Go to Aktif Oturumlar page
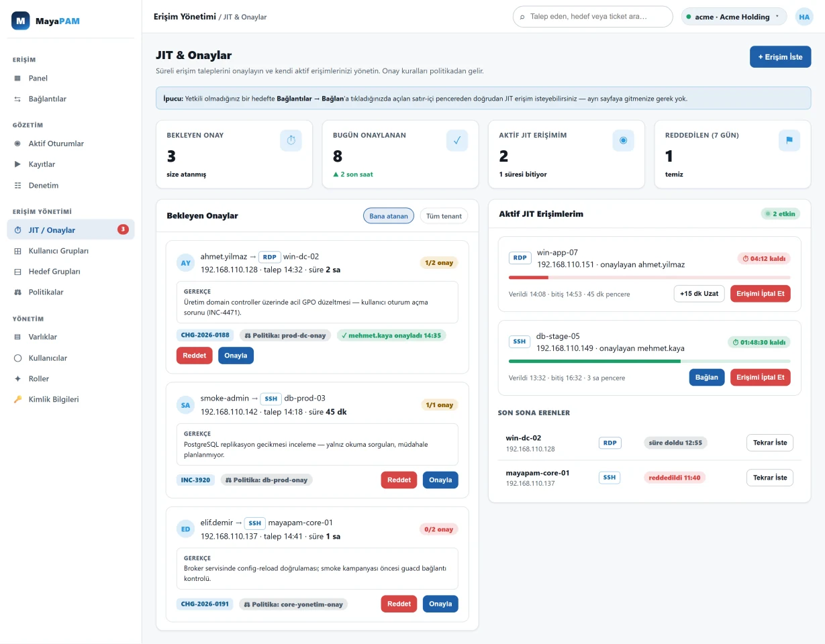825x644 pixels. 71,144
